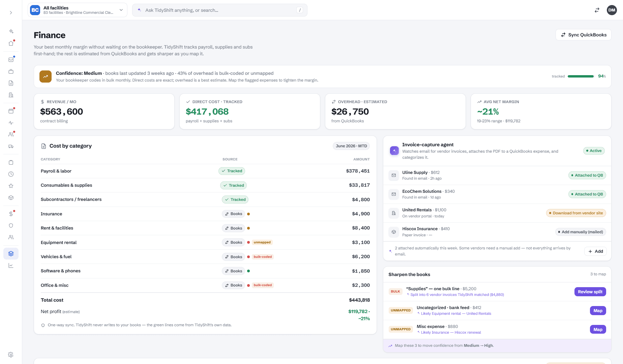Viewport: 623px width, 364px height.
Task: Click the Review split button
Action: 590,292
